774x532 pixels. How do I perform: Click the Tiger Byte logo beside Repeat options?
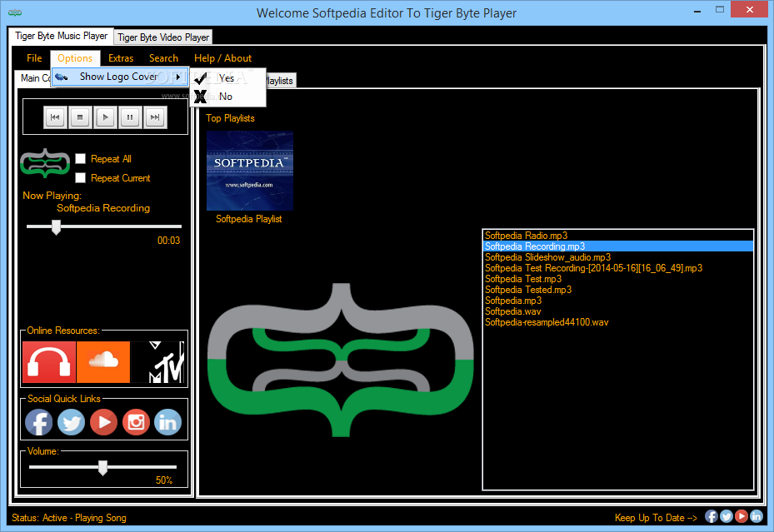[45, 163]
